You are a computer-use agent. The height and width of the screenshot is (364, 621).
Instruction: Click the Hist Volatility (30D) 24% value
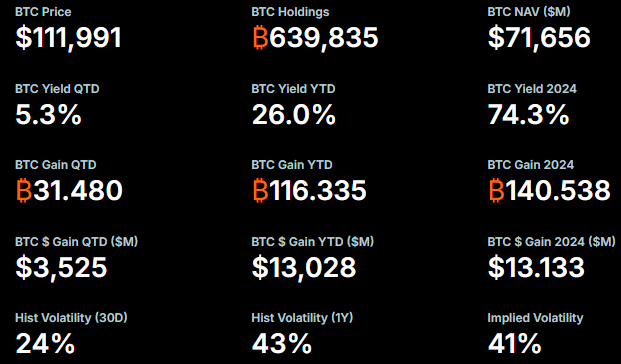click(x=45, y=343)
